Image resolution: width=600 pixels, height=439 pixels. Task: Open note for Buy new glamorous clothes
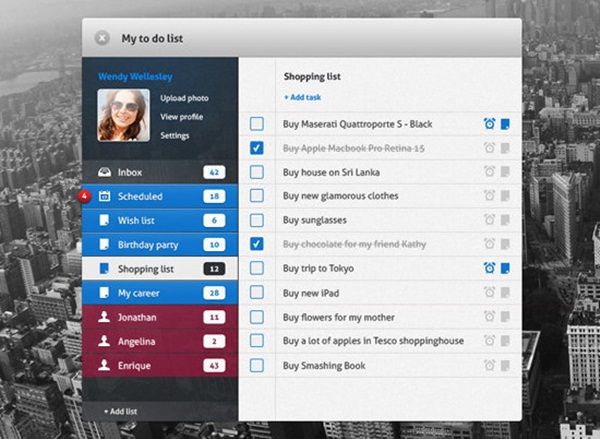coord(505,196)
